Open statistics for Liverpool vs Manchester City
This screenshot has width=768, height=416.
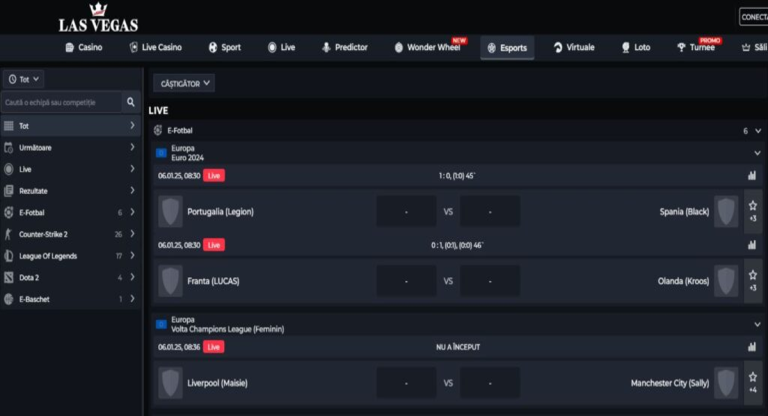click(x=752, y=347)
